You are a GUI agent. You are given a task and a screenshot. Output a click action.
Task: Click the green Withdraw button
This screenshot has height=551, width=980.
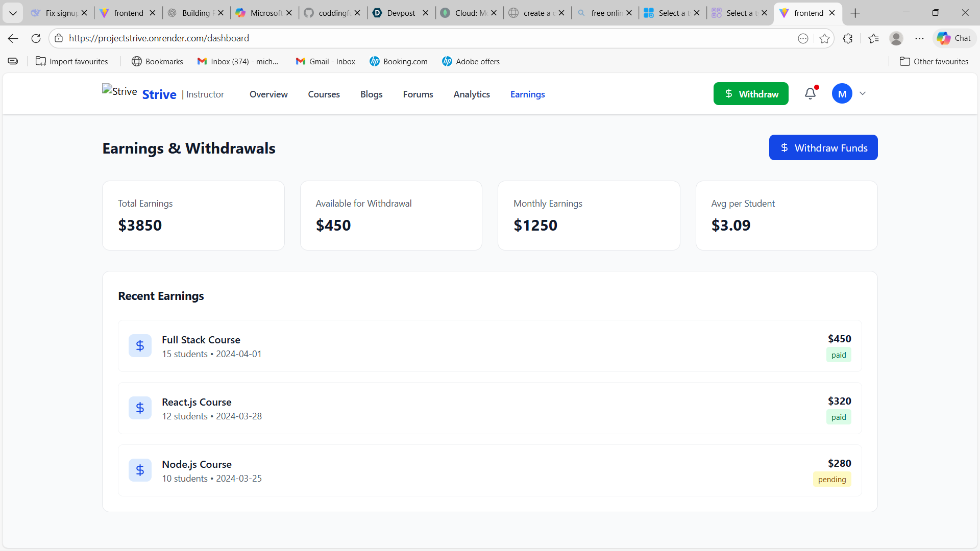coord(750,94)
